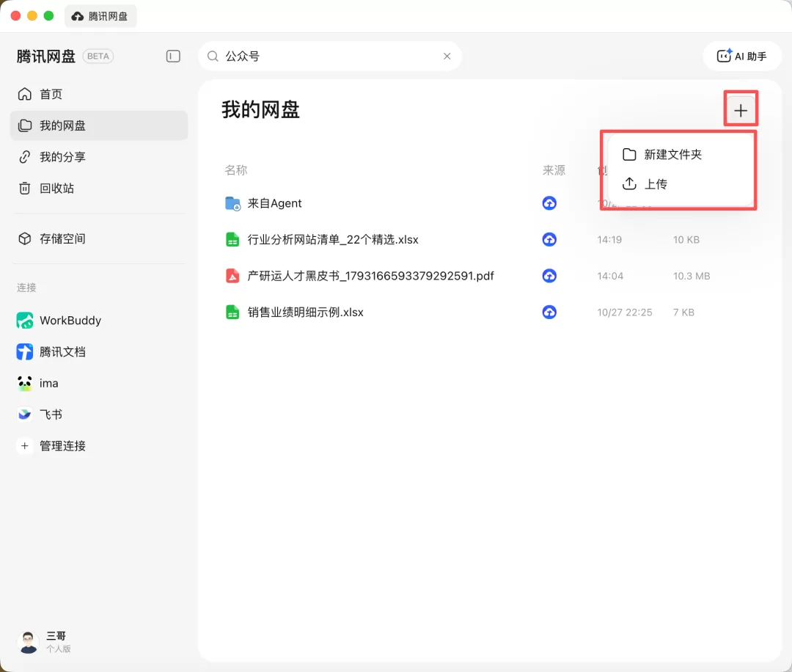The height and width of the screenshot is (672, 792).
Task: Click the cloud source icon in 来自Agent row
Action: point(549,203)
